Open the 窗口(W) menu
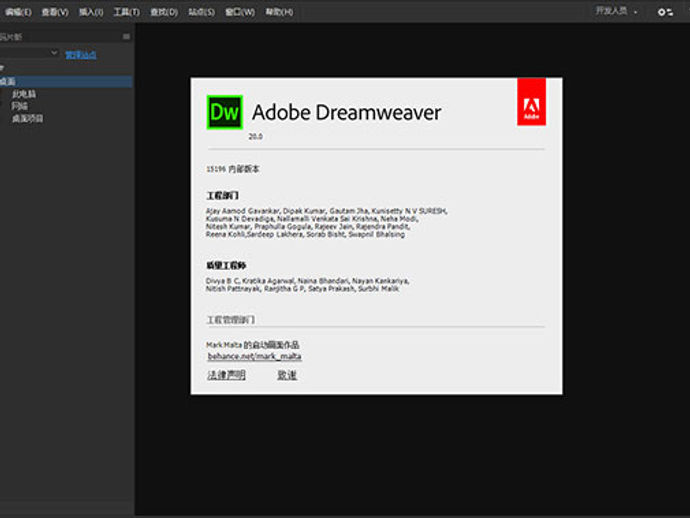Image resolution: width=690 pixels, height=518 pixels. [x=240, y=12]
